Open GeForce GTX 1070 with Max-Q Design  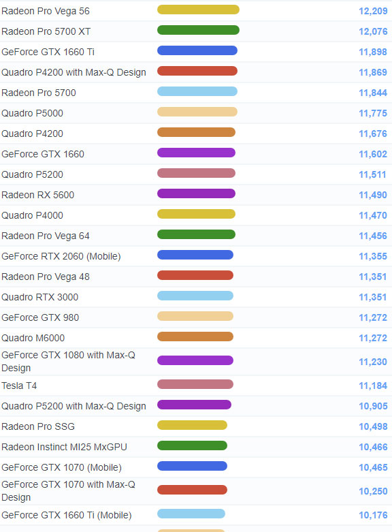pos(68,490)
